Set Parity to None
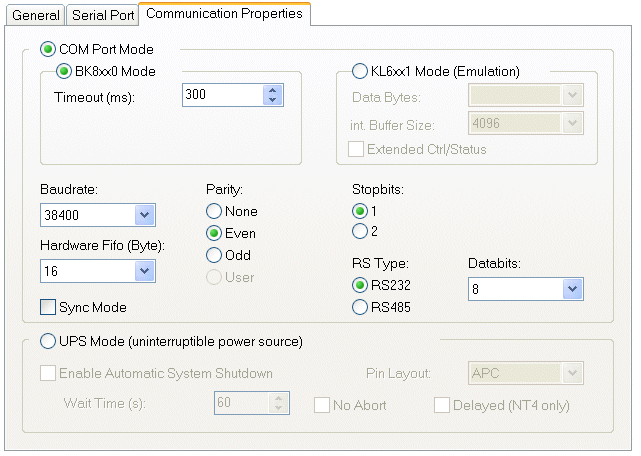 213,211
